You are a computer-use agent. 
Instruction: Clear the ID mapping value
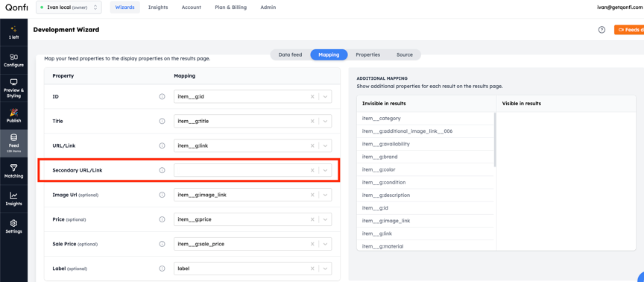coord(312,96)
